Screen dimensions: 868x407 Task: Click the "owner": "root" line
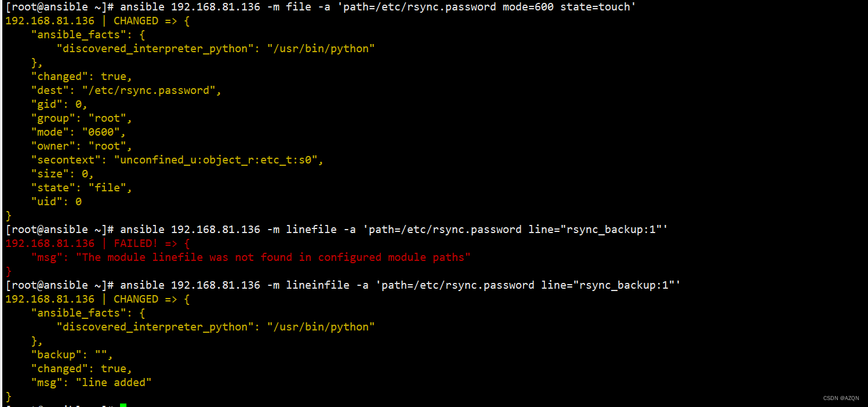[82, 146]
